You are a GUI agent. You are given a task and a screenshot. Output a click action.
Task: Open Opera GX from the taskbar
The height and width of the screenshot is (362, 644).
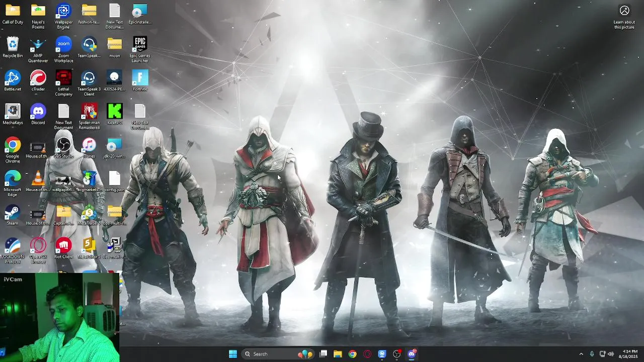pos(367,354)
